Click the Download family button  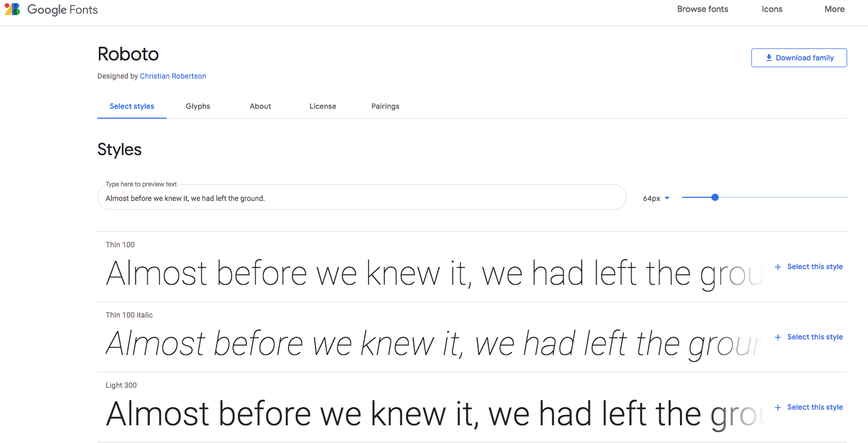click(799, 57)
